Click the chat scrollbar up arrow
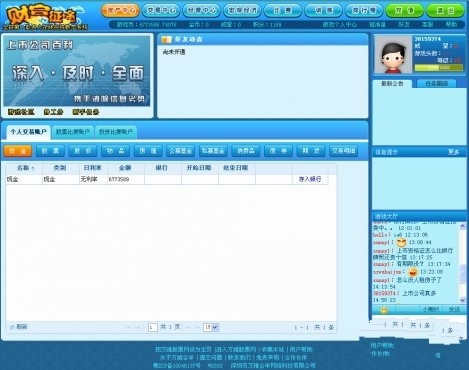This screenshot has height=370, width=469. click(462, 226)
